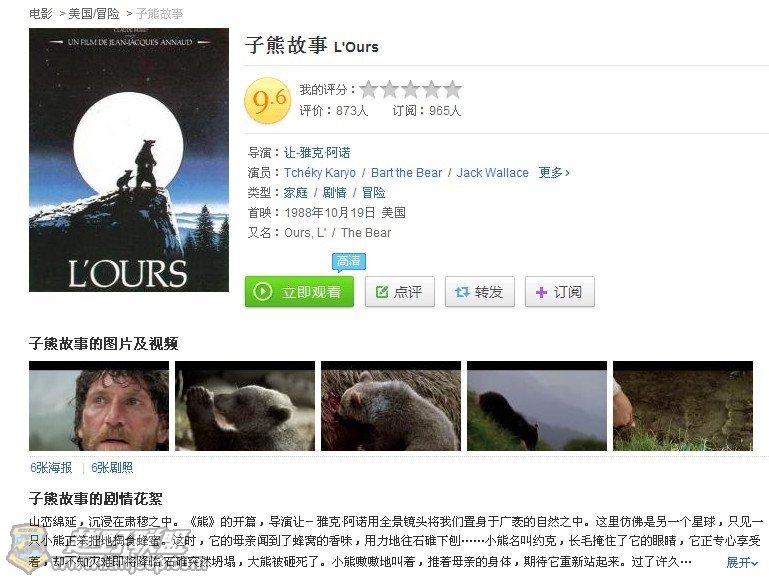This screenshot has height=583, width=769.
Task: Expand the cast list with 更多
Action: pos(554,173)
